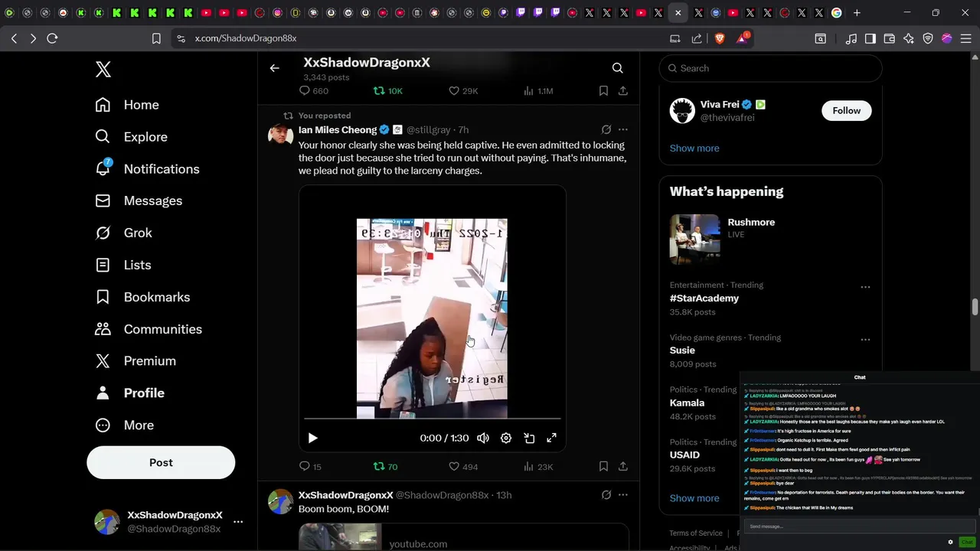Open #StarAcademy trending topic

704,298
